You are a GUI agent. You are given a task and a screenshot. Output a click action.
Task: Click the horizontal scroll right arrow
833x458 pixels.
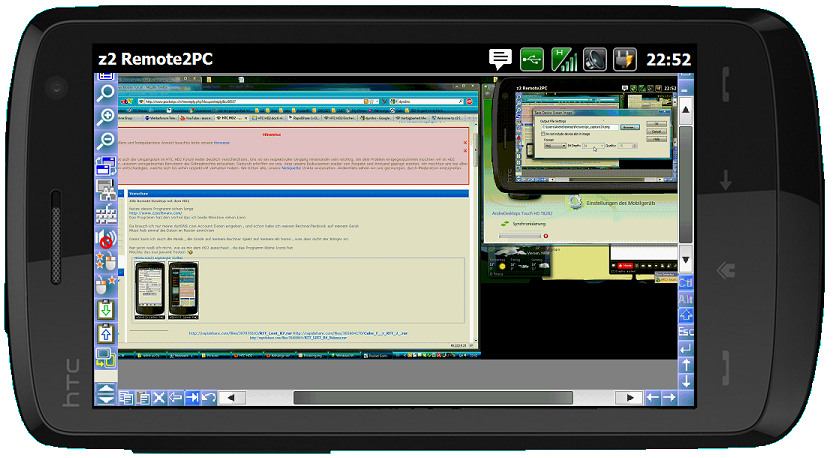630,397
